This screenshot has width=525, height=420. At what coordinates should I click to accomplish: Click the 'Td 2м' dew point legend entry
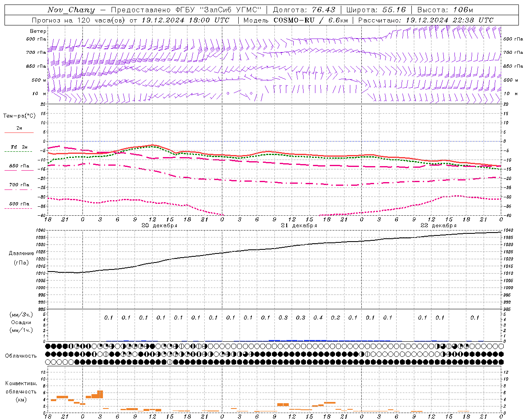click(19, 147)
